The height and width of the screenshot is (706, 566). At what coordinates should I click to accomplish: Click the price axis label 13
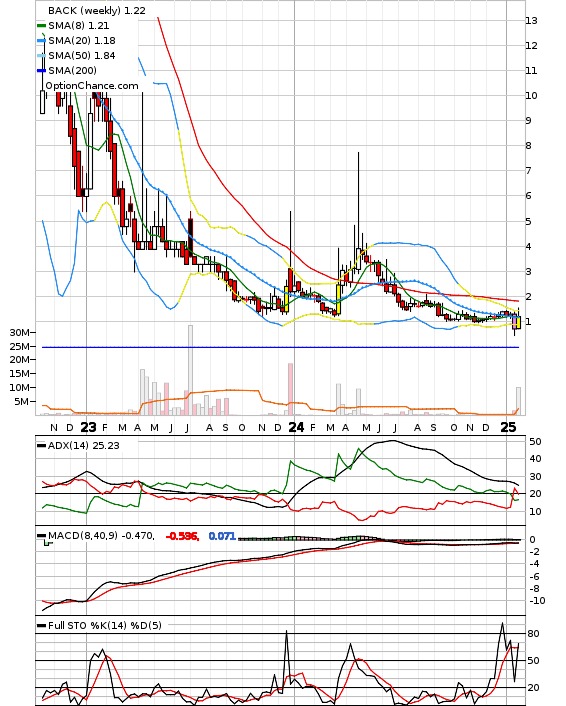[x=531, y=21]
